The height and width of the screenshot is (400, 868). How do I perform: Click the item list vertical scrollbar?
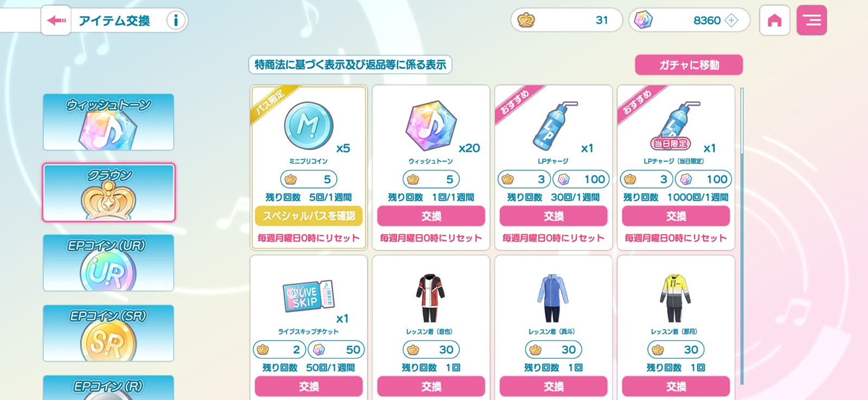click(x=742, y=236)
